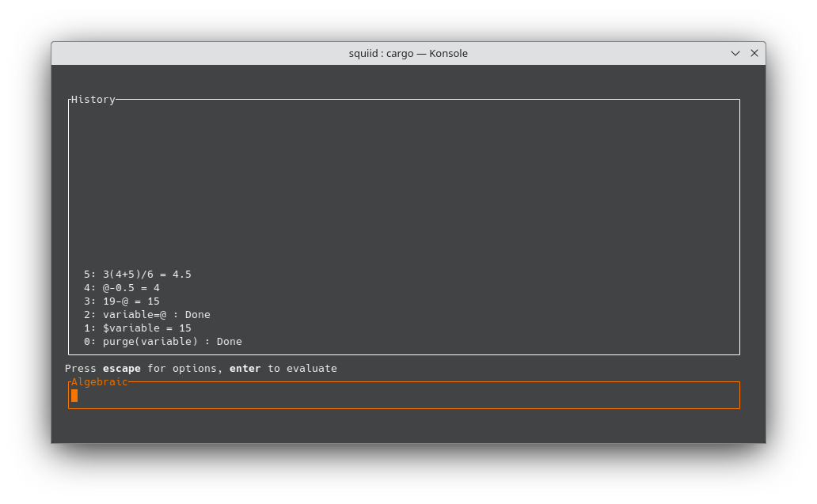Select history entry 5: 3(4+5)/6
The width and height of the screenshot is (817, 504).
[137, 275]
